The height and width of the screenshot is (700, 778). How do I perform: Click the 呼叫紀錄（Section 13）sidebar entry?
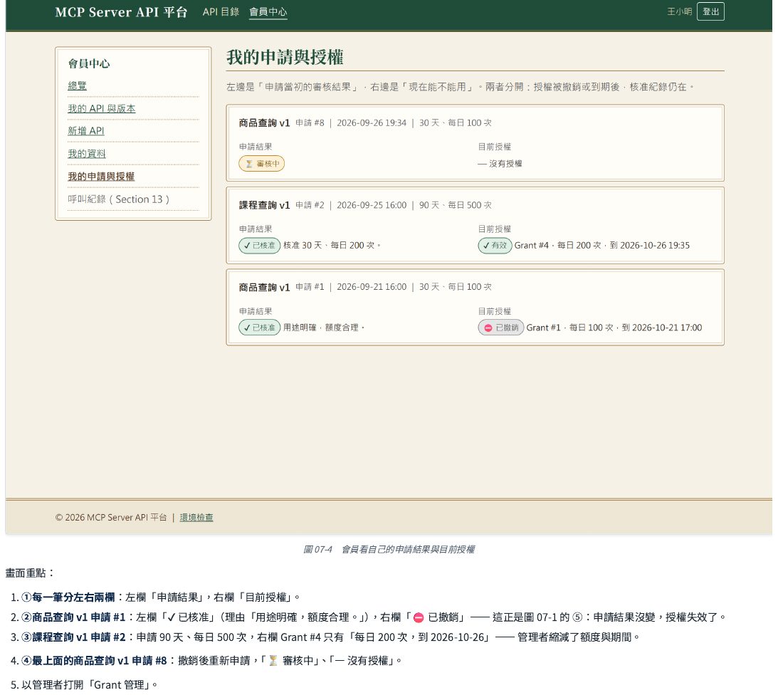pos(119,199)
